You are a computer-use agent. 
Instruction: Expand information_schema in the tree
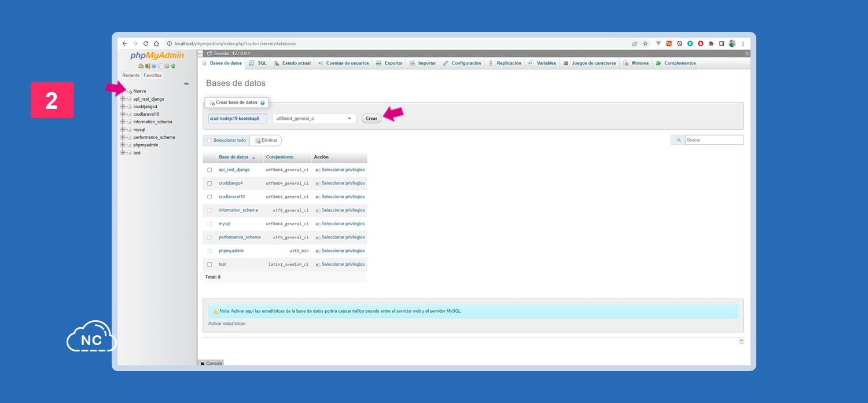pyautogui.click(x=123, y=122)
